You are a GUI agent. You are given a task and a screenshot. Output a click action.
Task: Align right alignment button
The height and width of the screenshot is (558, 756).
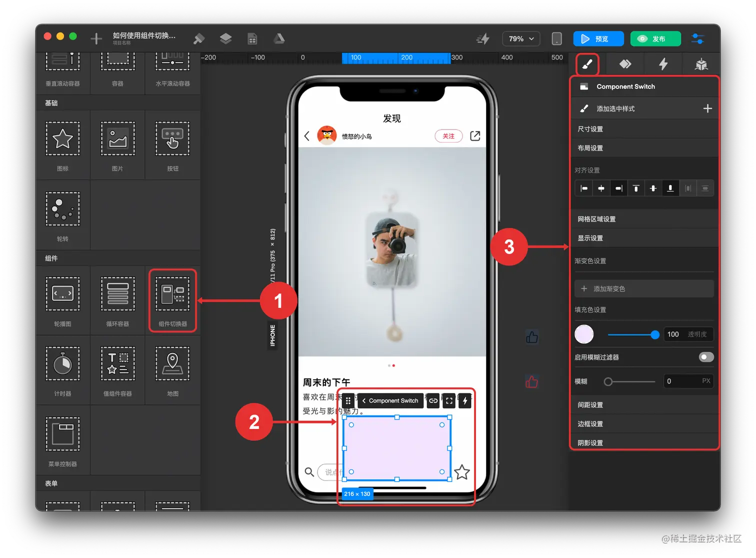click(618, 188)
